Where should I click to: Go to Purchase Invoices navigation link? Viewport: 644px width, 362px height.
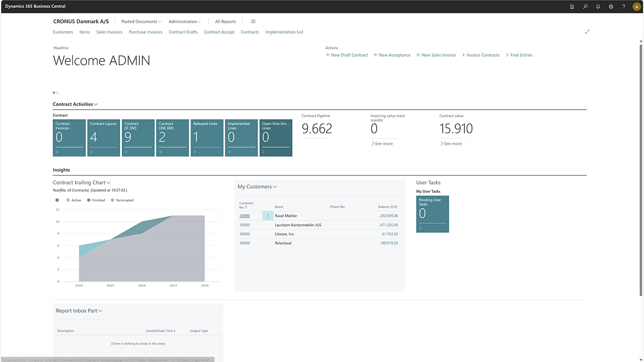[x=145, y=32]
